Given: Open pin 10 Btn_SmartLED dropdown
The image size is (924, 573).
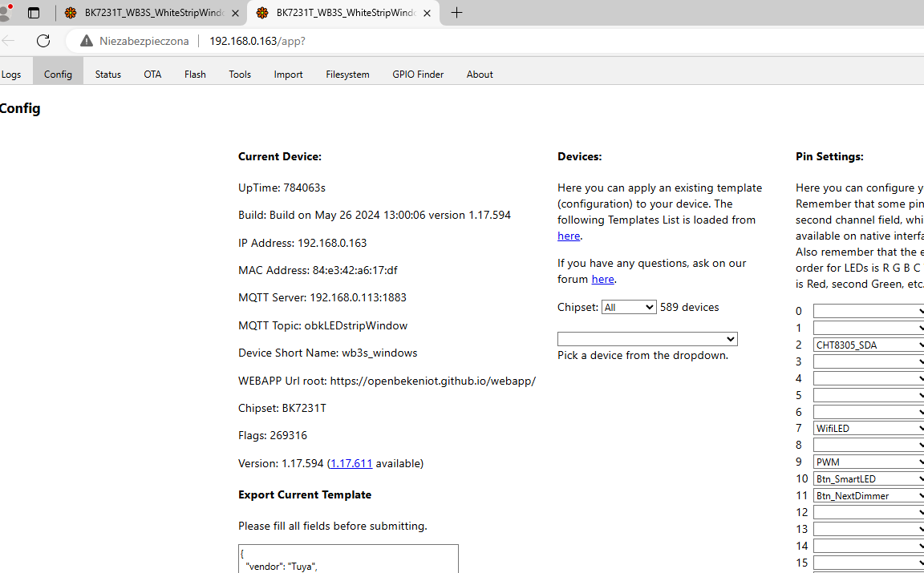Looking at the screenshot, I should pos(869,478).
